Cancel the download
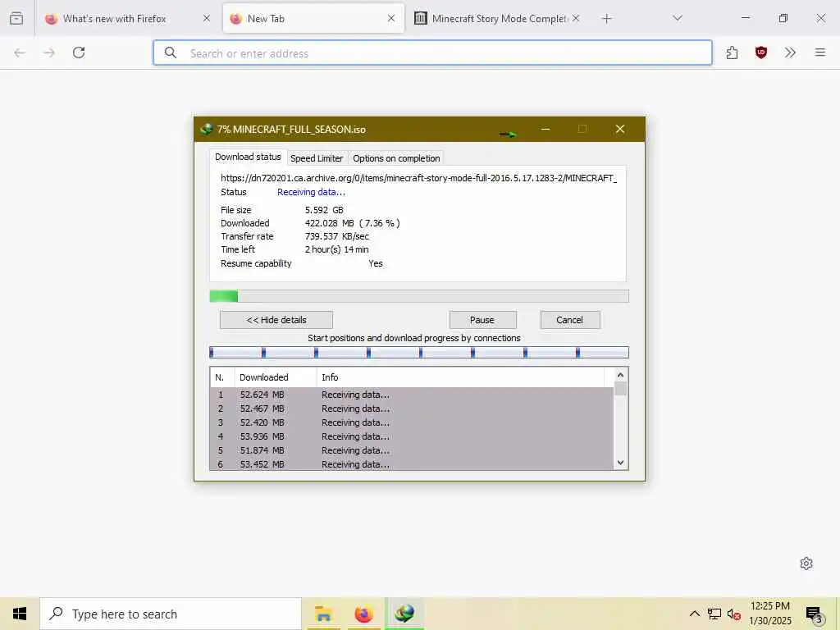840x630 pixels. [570, 320]
